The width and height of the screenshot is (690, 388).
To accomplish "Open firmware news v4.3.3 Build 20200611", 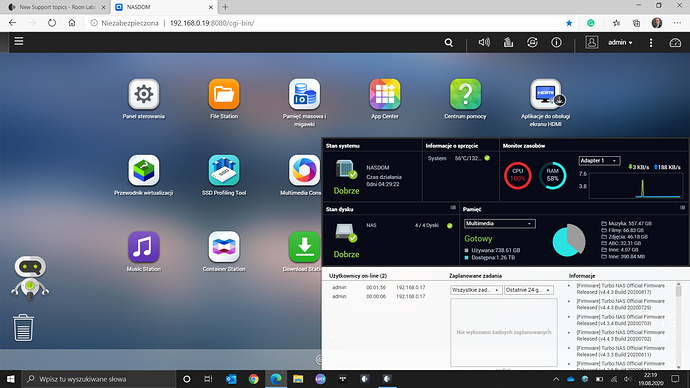I will click(620, 351).
